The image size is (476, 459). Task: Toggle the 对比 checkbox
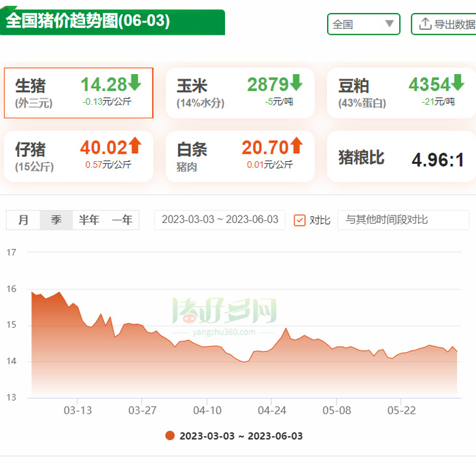299,220
